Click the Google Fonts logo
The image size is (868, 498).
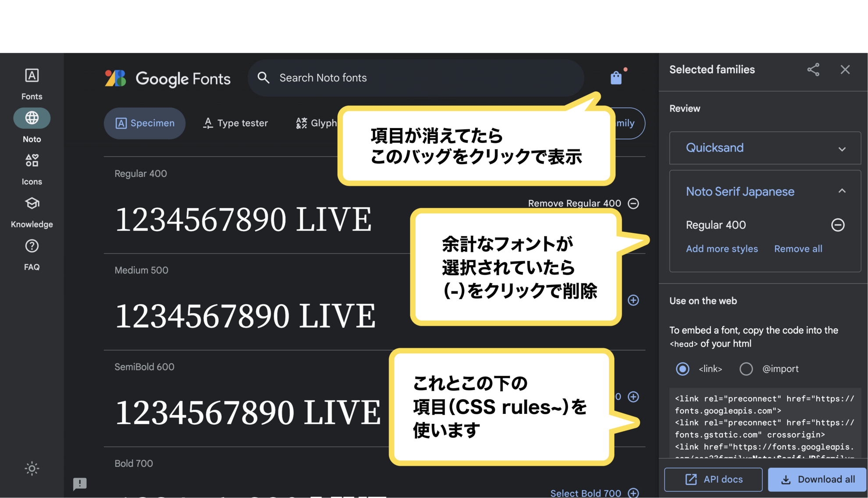pos(167,78)
